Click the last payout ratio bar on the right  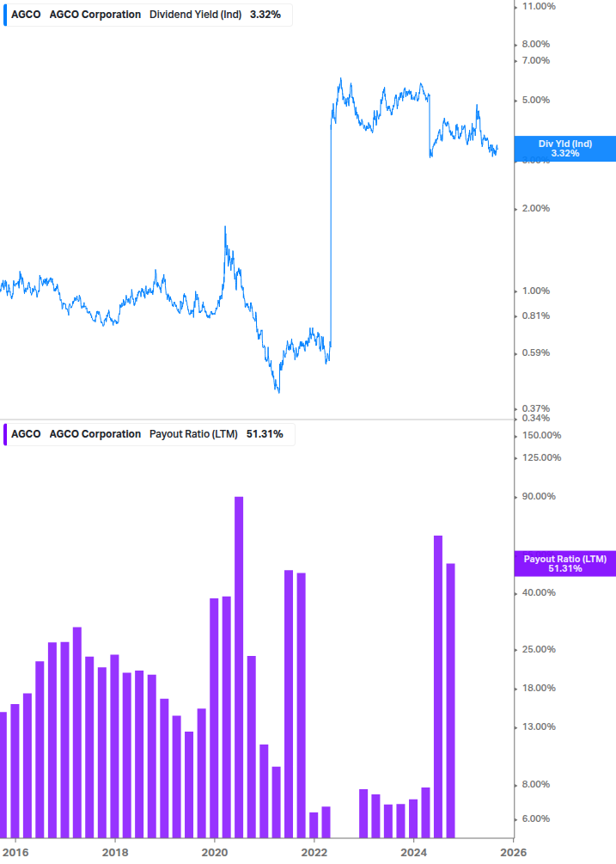(450, 701)
